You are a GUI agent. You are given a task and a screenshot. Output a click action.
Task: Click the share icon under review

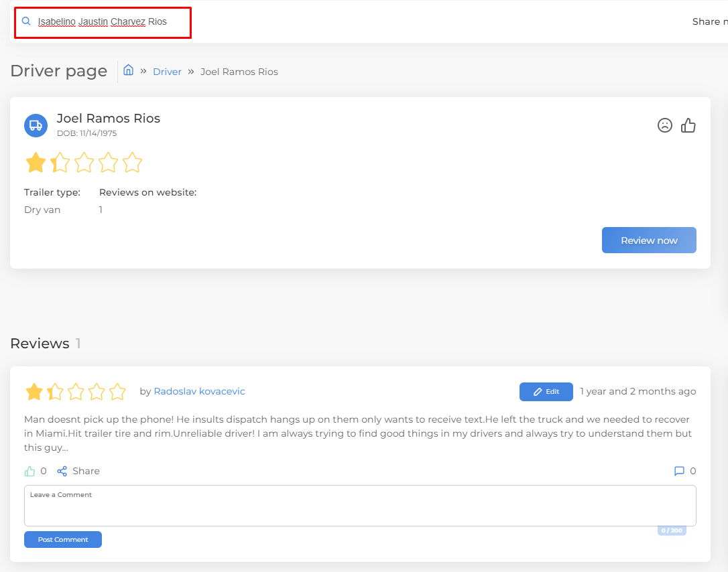pyautogui.click(x=62, y=471)
